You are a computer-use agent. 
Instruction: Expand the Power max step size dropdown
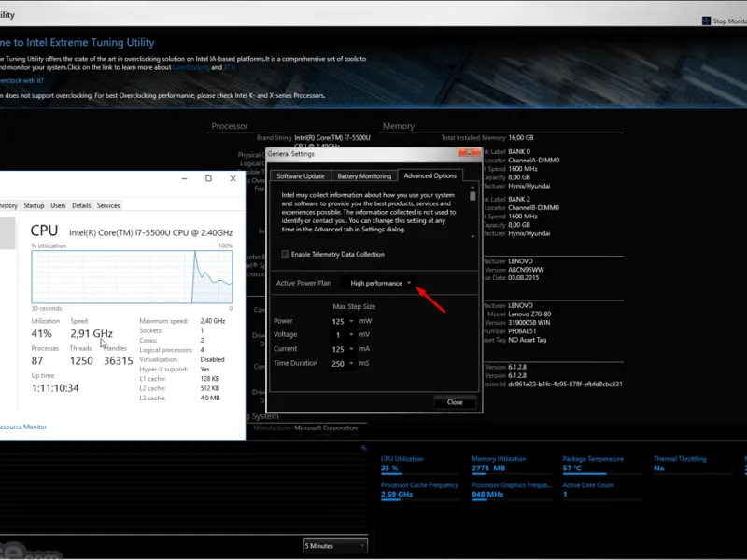point(343,321)
